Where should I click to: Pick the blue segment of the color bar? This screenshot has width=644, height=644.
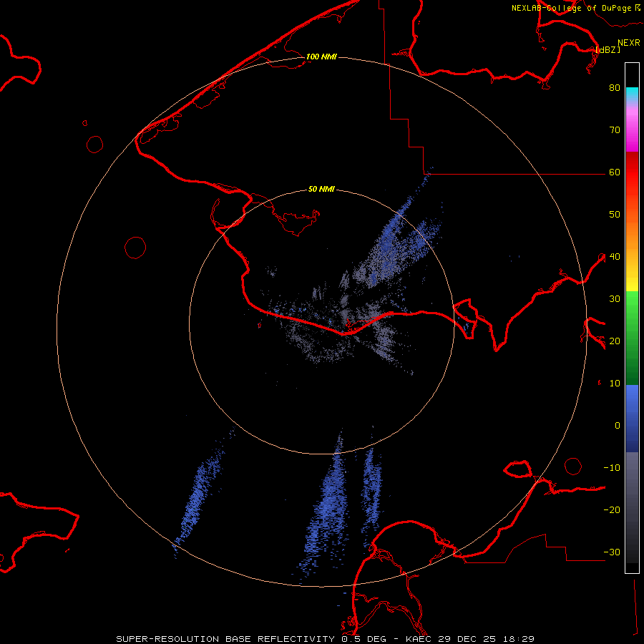(632, 419)
